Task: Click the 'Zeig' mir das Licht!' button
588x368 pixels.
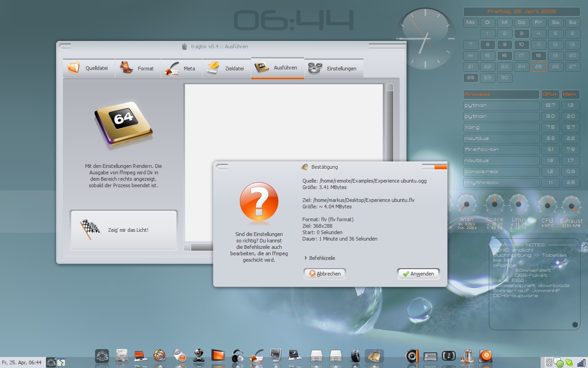Action: point(124,230)
